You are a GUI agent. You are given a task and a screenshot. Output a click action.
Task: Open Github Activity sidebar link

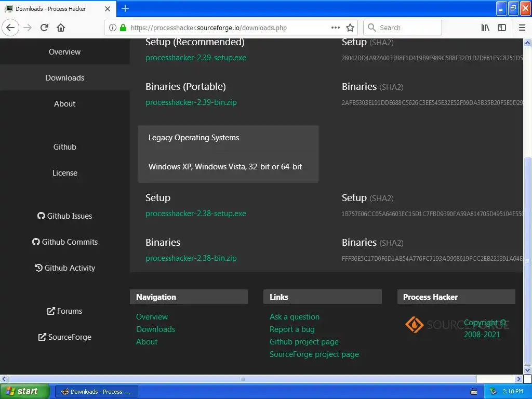(64, 268)
